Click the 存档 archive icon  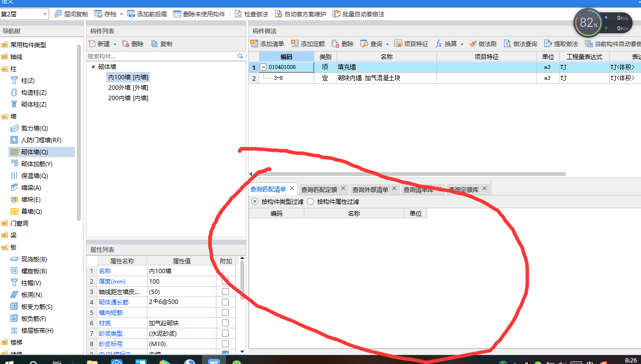click(x=98, y=14)
